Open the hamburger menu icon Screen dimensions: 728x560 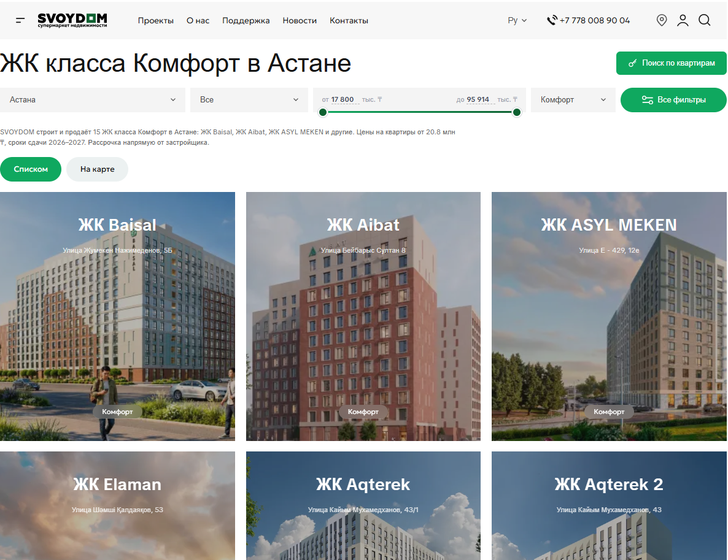coord(20,20)
